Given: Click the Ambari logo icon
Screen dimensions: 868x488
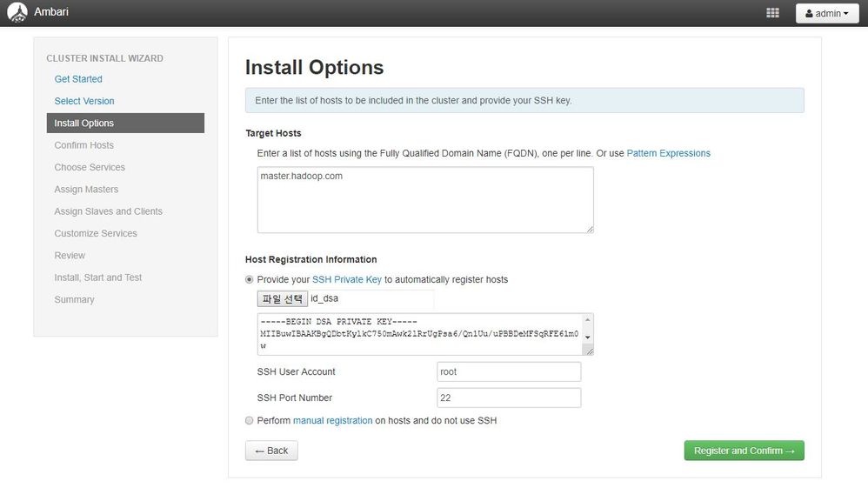Looking at the screenshot, I should point(17,13).
